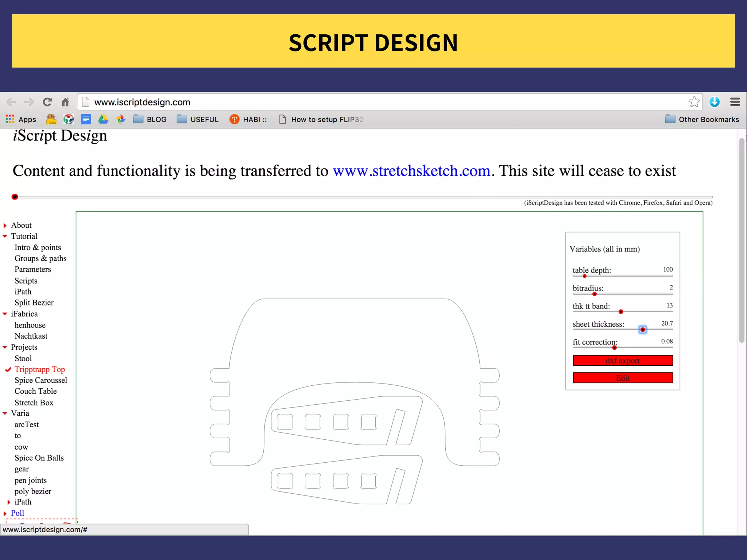
Task: Click the HABI bookmark icon
Action: (x=234, y=119)
